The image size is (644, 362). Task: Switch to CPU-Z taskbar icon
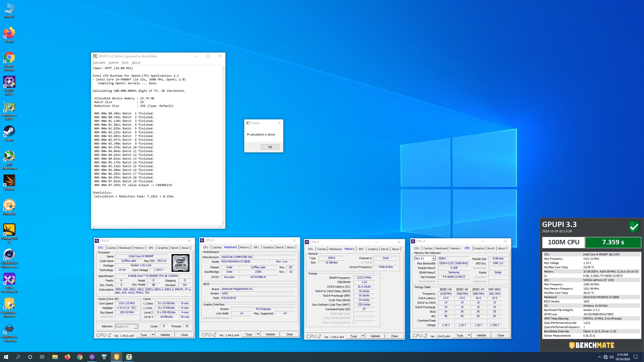92,357
